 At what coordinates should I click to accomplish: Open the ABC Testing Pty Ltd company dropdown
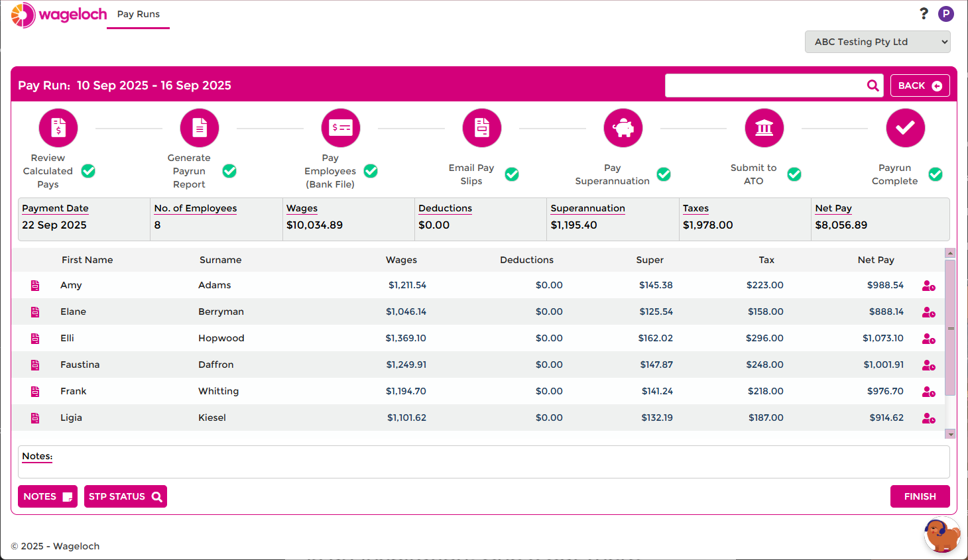(x=877, y=41)
